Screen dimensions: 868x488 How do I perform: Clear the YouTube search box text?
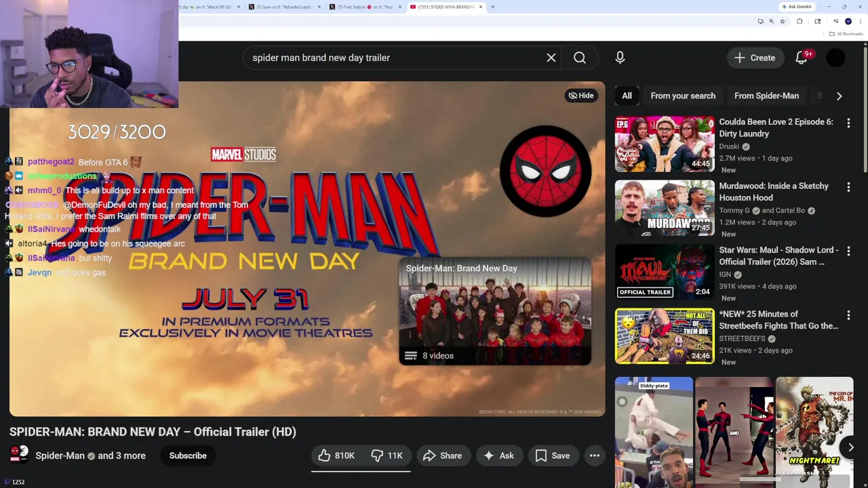551,58
